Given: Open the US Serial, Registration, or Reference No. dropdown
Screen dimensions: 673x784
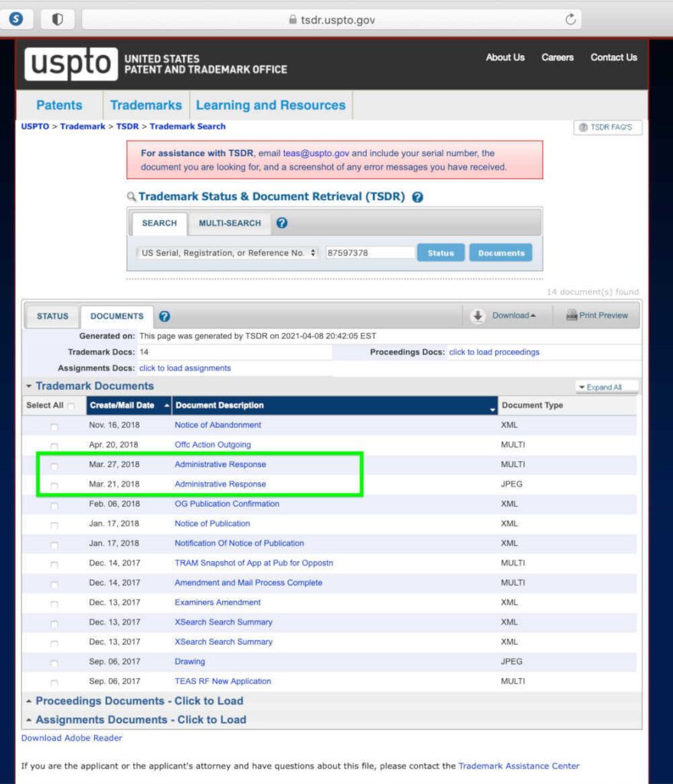Looking at the screenshot, I should pos(227,253).
